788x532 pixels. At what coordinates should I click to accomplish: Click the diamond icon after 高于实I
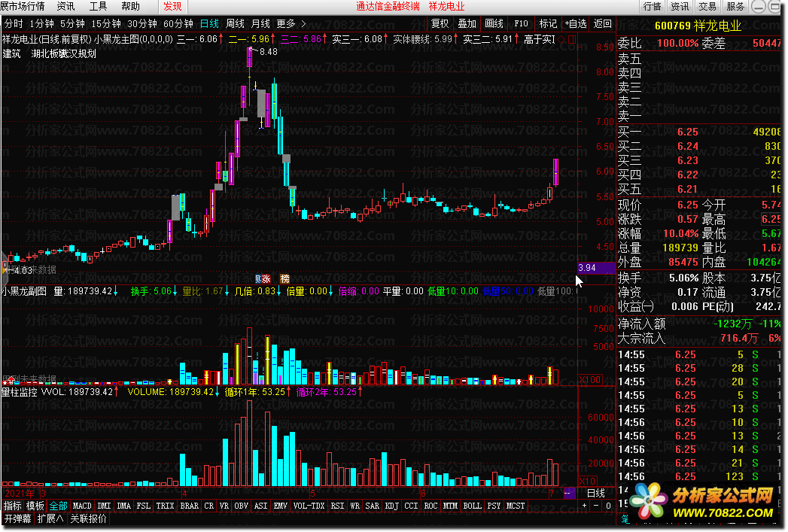tap(562, 39)
